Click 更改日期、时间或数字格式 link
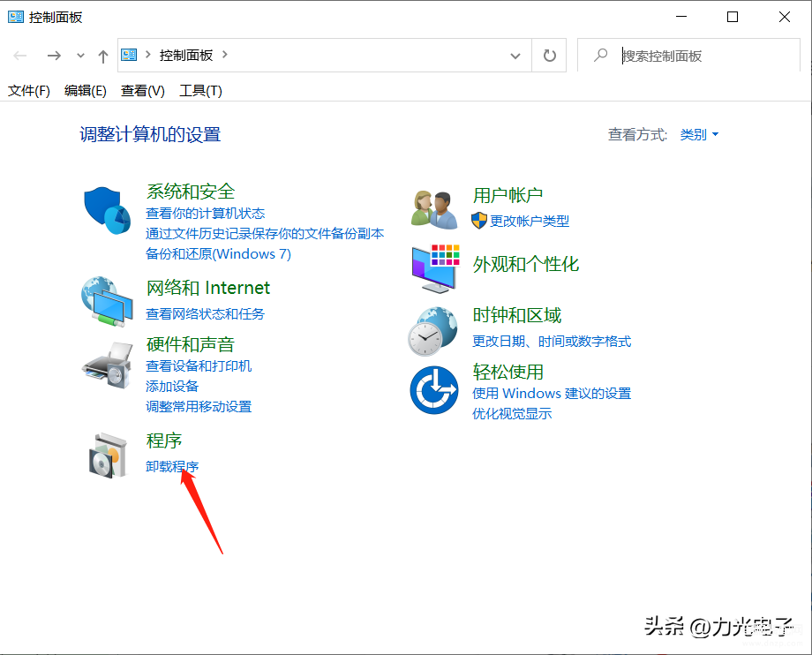Screen dimensions: 812x655 pos(552,342)
